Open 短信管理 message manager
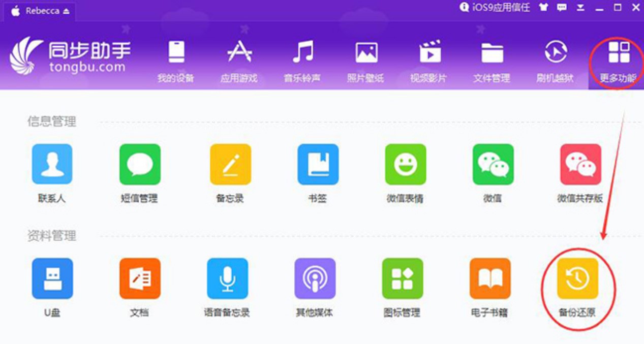 (140, 164)
